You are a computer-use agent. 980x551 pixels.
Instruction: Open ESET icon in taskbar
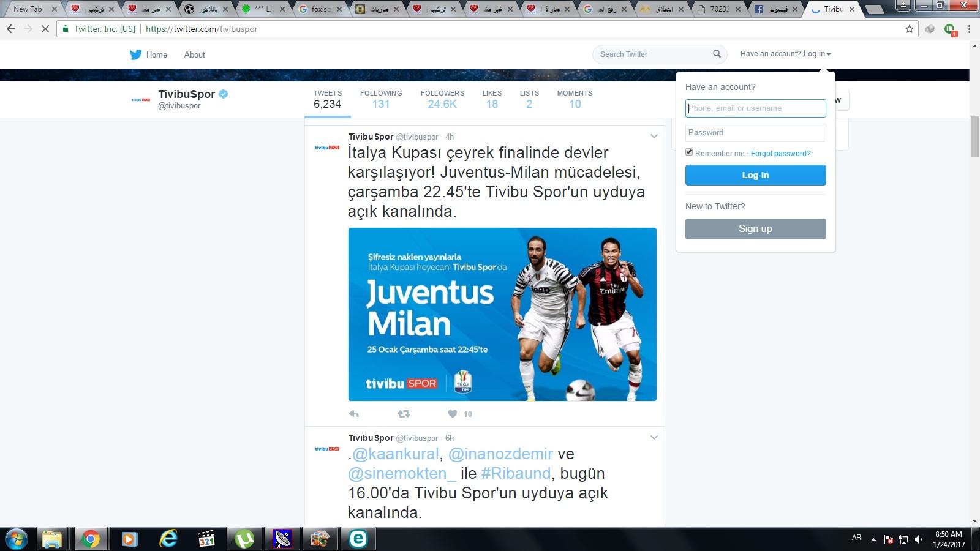358,539
